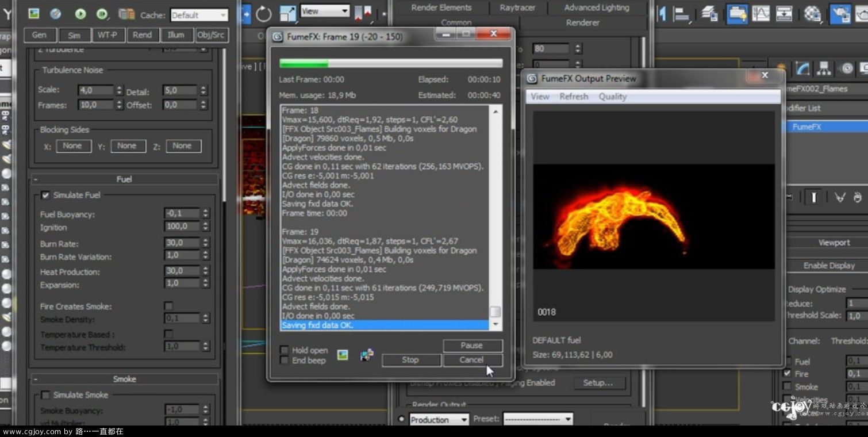Open the Quality menu in Output Preview
868x437 pixels.
612,97
